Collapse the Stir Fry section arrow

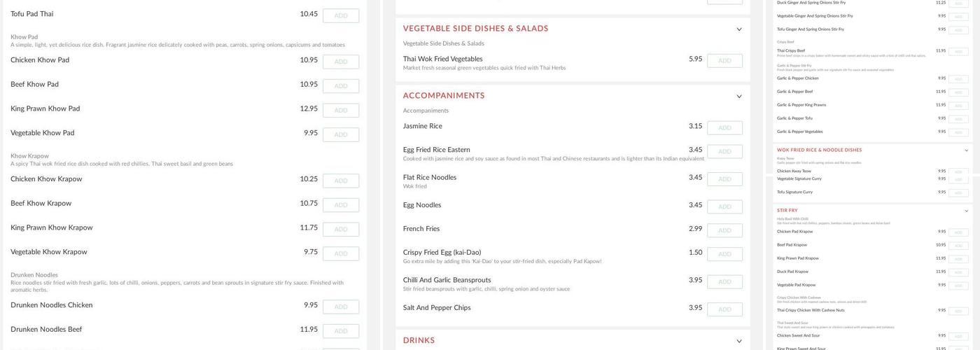pos(967,211)
